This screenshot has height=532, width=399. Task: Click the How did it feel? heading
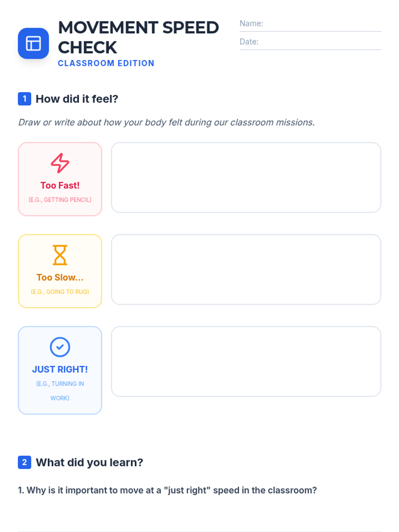click(x=77, y=99)
